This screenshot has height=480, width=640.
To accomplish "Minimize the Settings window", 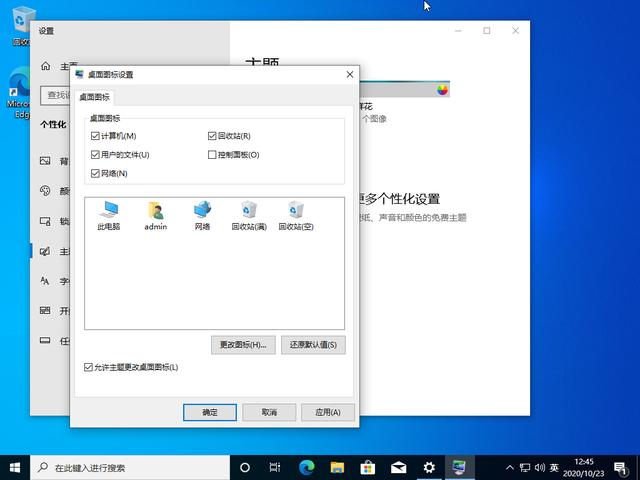I will click(458, 31).
